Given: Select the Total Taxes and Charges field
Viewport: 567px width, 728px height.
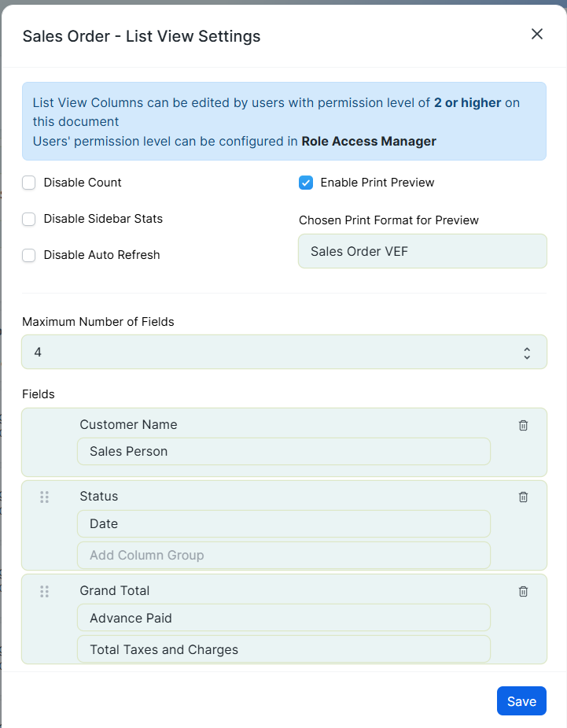Looking at the screenshot, I should click(x=283, y=649).
